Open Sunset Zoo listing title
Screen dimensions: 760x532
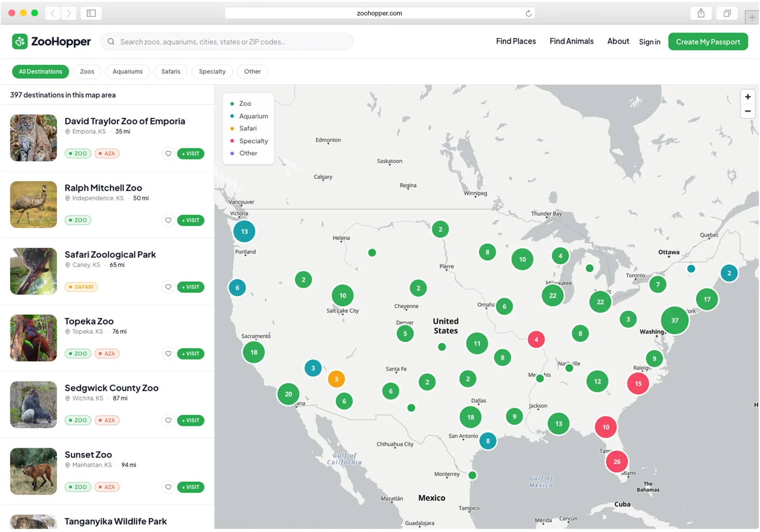(88, 455)
